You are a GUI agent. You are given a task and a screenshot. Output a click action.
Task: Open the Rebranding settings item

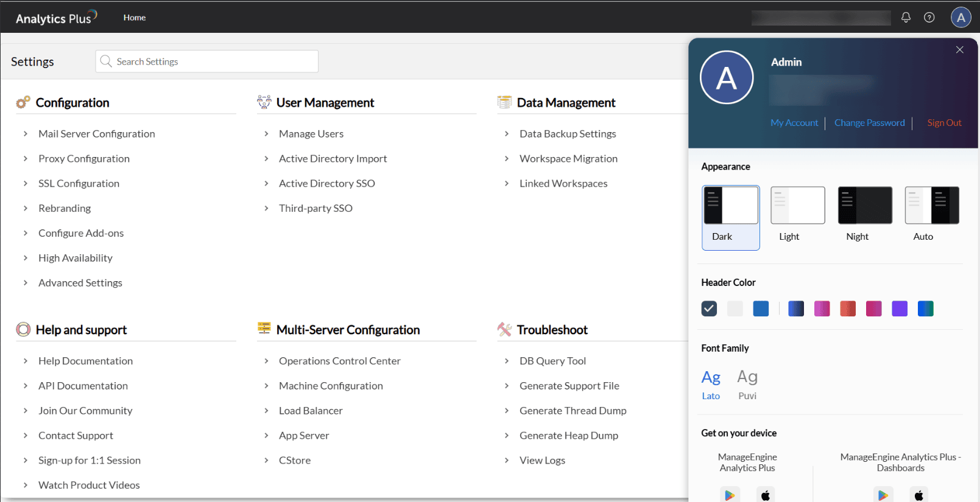pos(65,208)
